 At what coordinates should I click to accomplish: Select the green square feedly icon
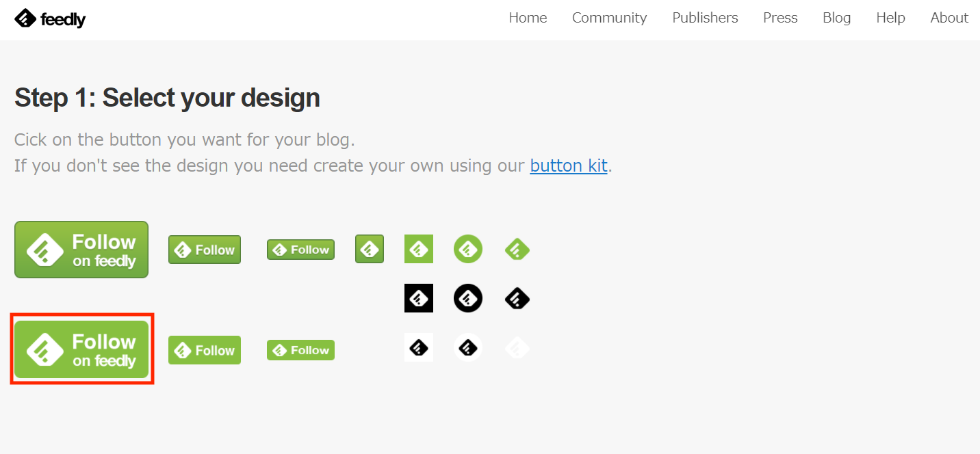click(419, 249)
